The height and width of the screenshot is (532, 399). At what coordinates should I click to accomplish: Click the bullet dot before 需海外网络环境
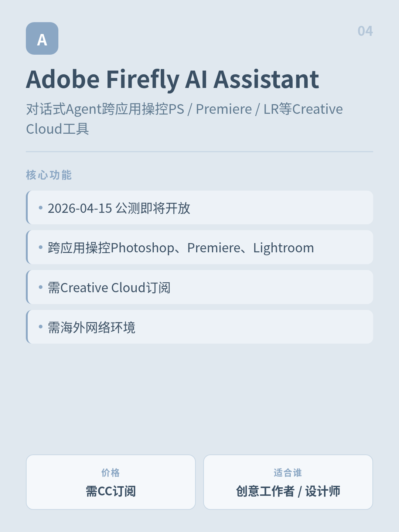click(x=41, y=327)
